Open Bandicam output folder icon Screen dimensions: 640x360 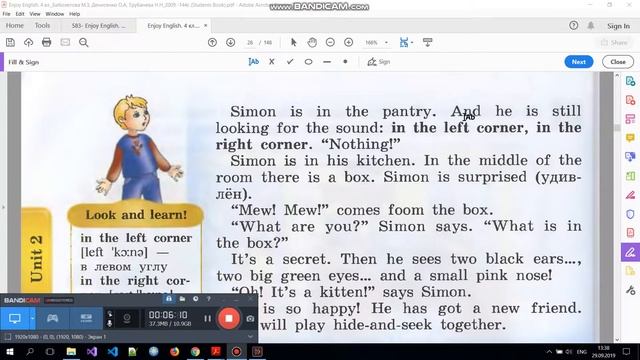pyautogui.click(x=182, y=299)
